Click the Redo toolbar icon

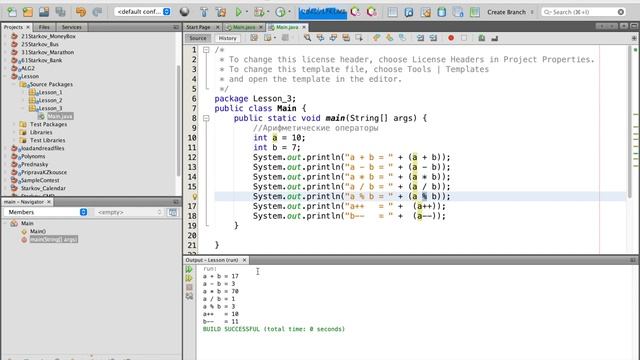coord(97,12)
